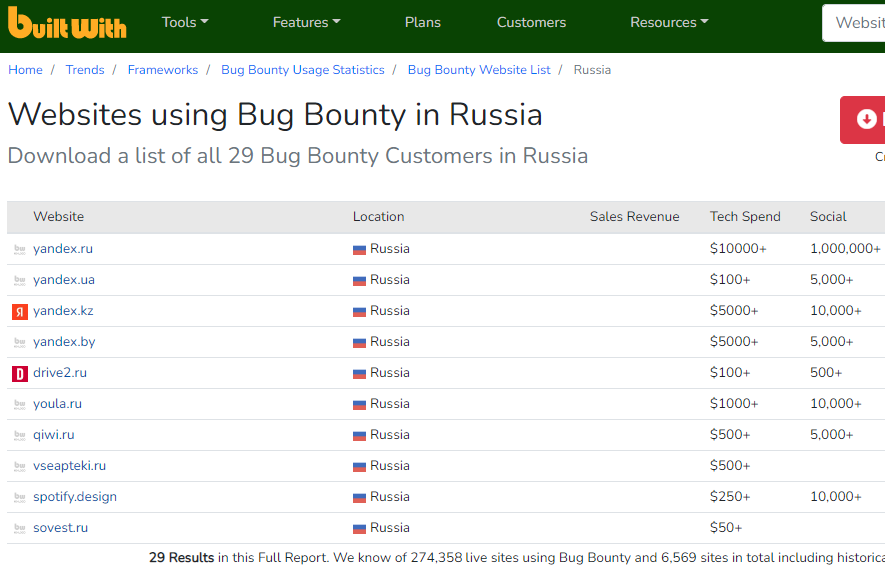This screenshot has width=885, height=582.
Task: Click the website lookup search field
Action: [853, 23]
